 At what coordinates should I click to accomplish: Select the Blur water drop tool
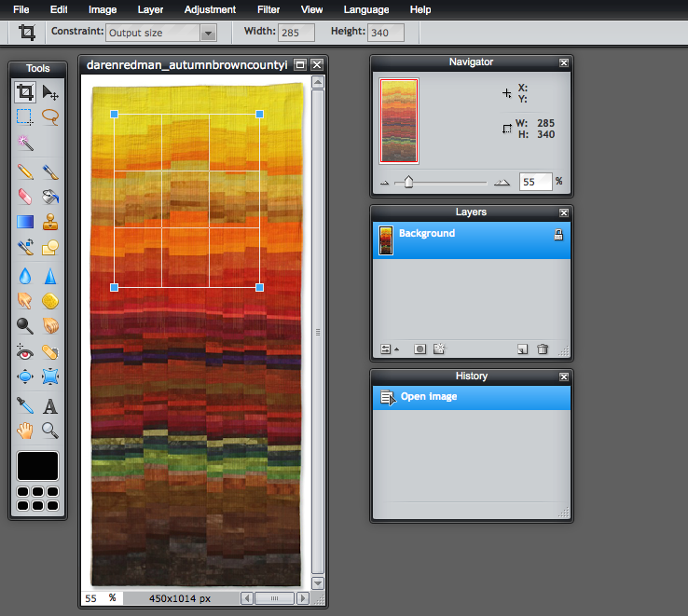point(25,276)
